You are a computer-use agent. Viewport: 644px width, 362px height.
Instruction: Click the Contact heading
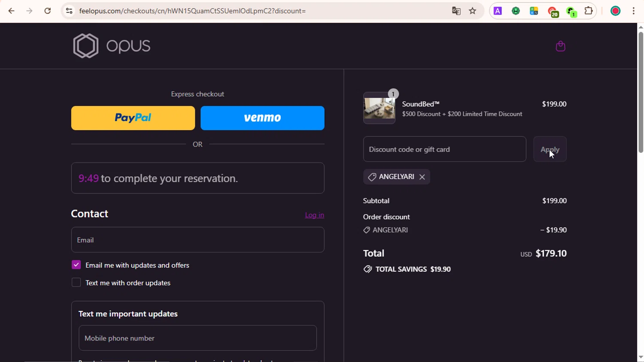pyautogui.click(x=90, y=213)
